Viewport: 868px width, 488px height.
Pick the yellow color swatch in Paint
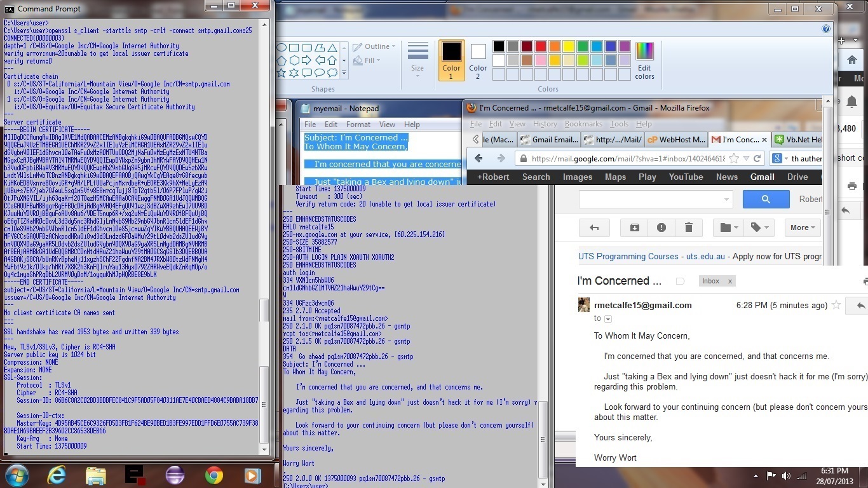[x=569, y=46]
